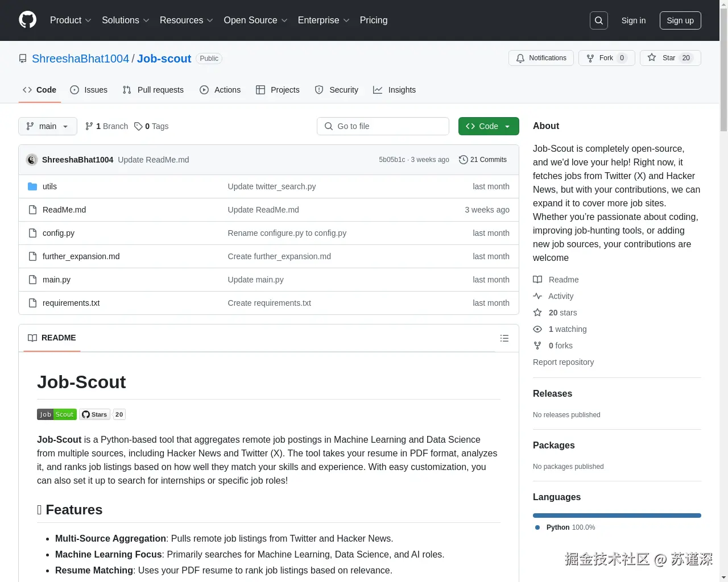
Task: Switch to the Insights tab
Action: [x=394, y=90]
